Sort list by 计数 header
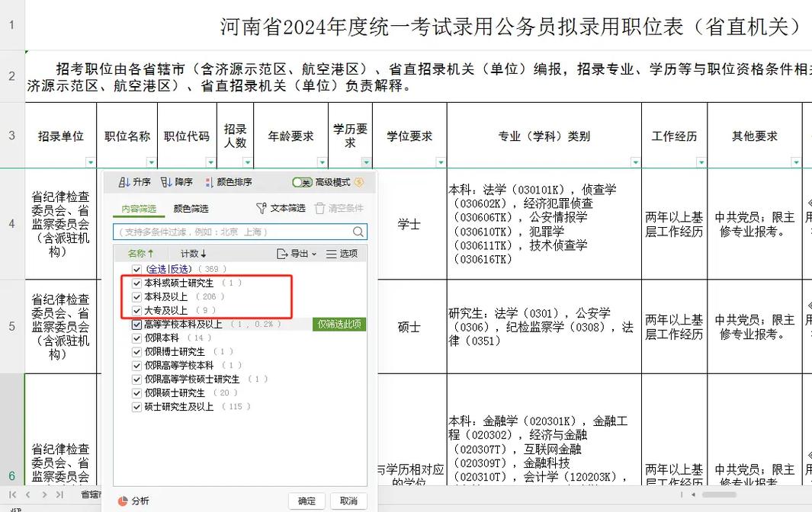Viewport: 812px width, 512px height. (193, 254)
